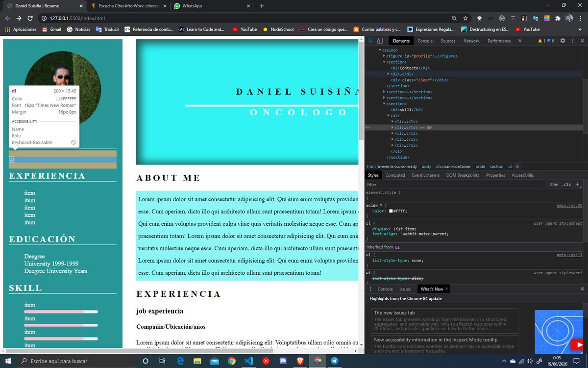Open the Chrome three-dot menu
This screenshot has width=588, height=368.
pos(580,18)
